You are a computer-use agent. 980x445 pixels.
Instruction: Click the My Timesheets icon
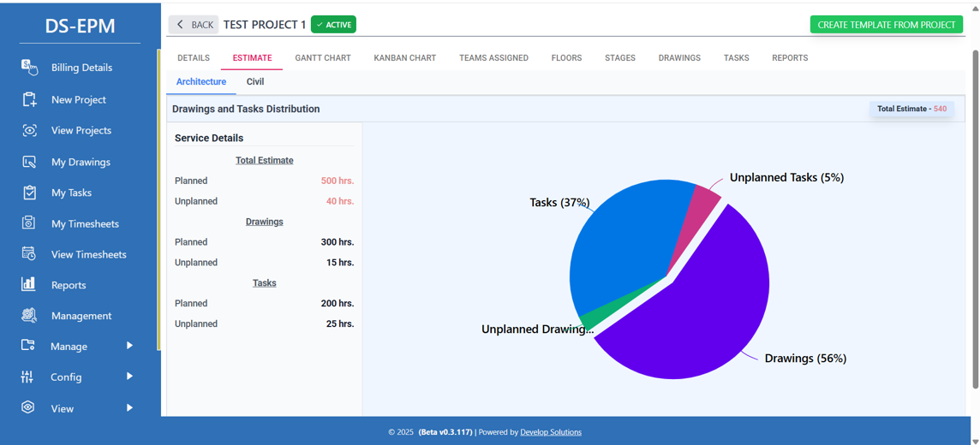coord(29,222)
